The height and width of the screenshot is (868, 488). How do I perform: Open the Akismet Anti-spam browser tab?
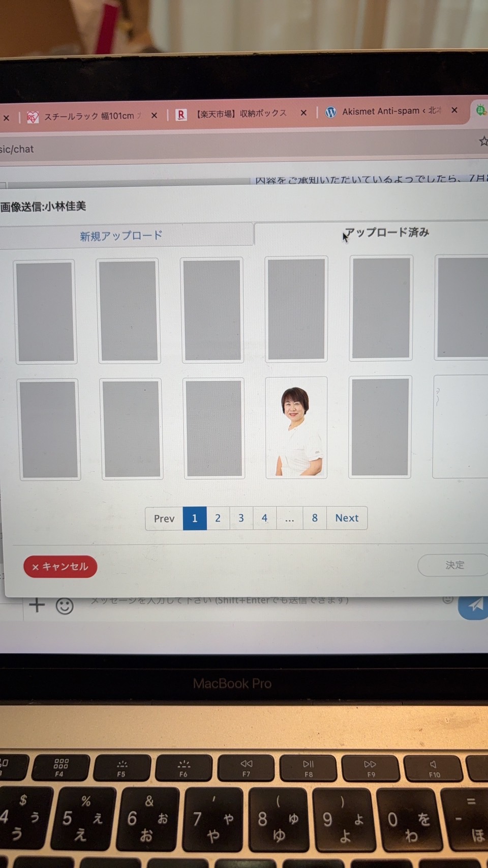coord(391,111)
